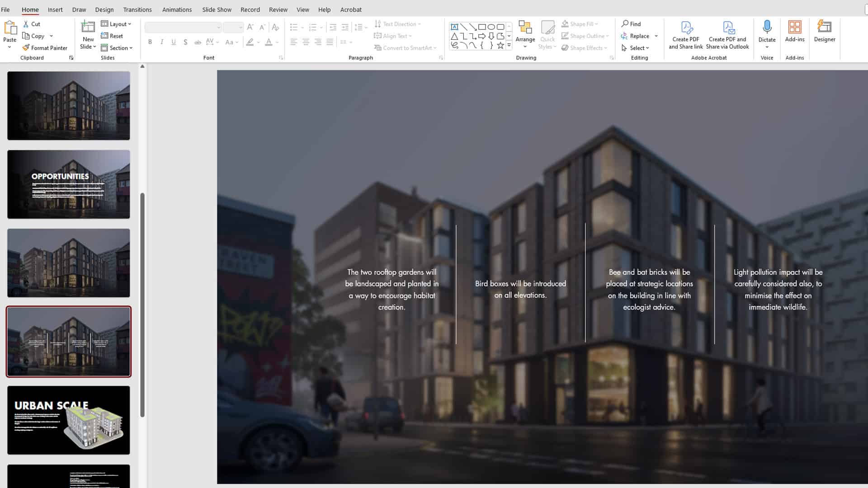Open the New Slide dropdown

[x=87, y=47]
